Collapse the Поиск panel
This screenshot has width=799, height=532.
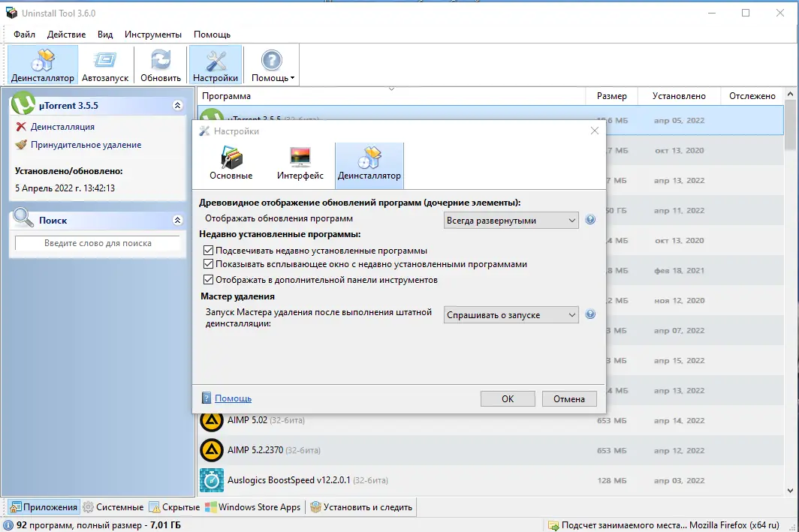[x=177, y=220]
